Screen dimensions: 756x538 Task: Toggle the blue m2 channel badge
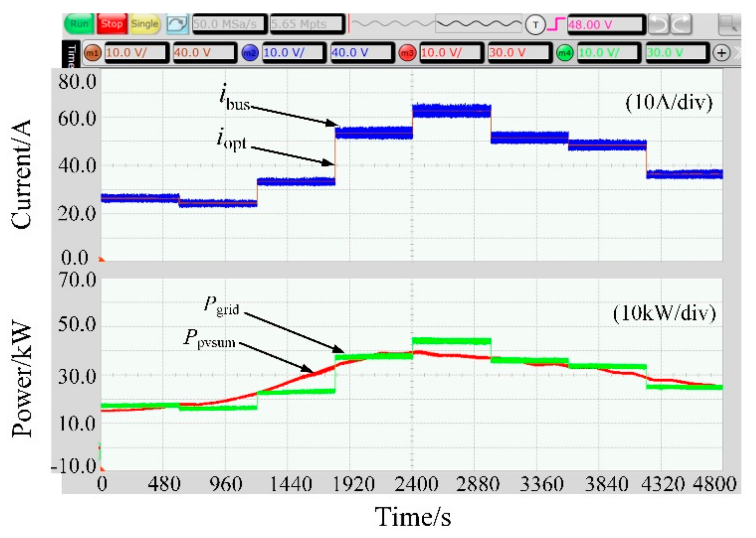click(250, 53)
